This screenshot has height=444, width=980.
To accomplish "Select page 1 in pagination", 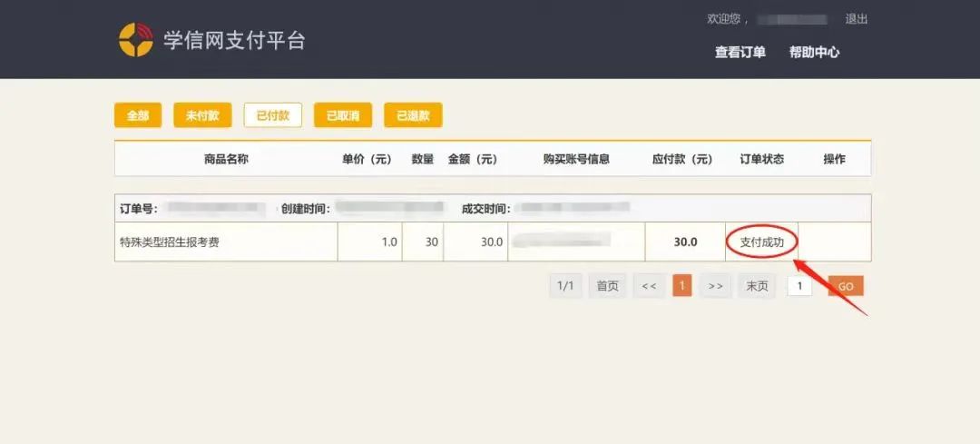I will (x=681, y=286).
